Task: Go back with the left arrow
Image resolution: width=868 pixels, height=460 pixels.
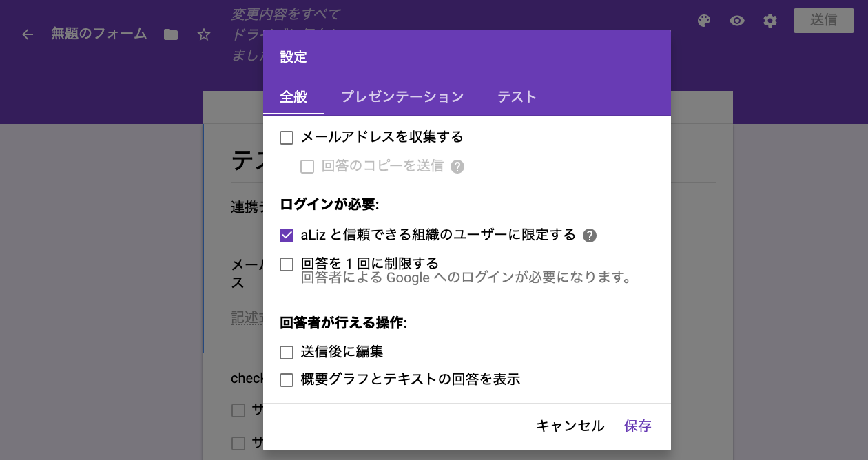Action: click(x=27, y=34)
